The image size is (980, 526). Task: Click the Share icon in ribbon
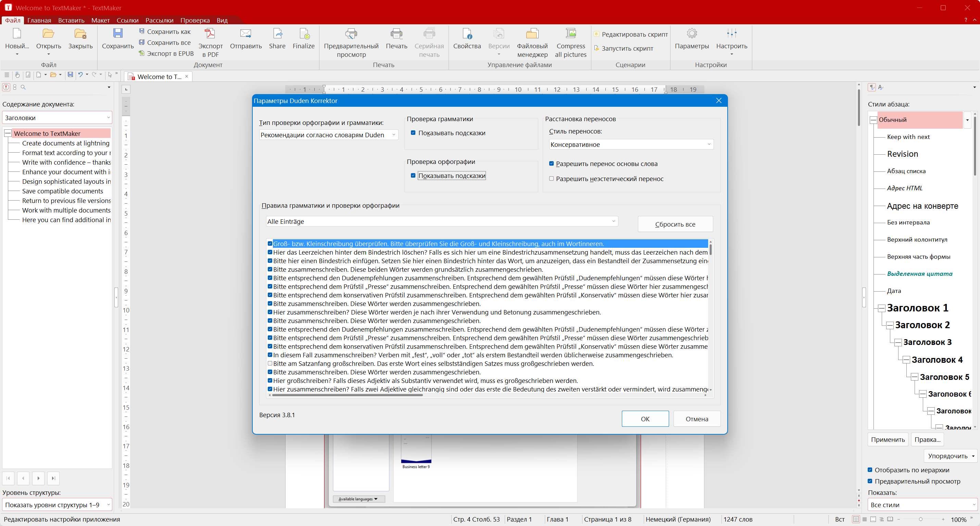point(277,34)
